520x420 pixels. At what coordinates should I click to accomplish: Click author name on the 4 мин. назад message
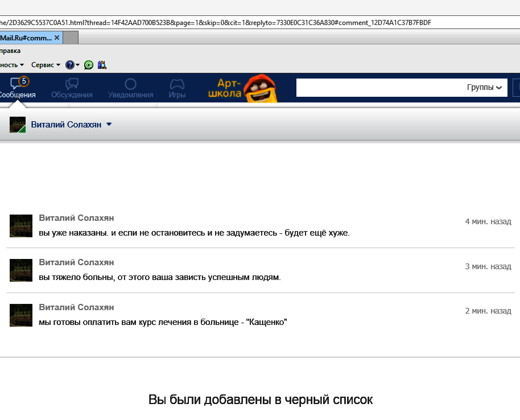pos(76,218)
